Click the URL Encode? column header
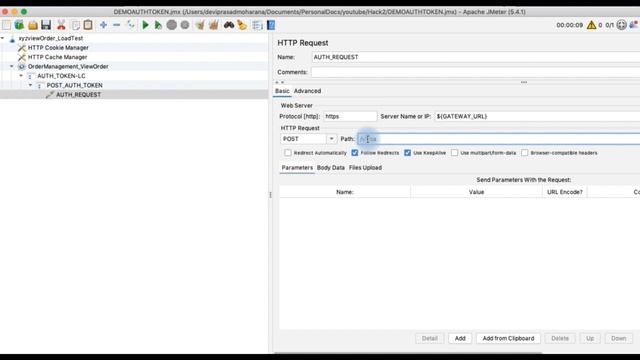Image resolution: width=640 pixels, height=360 pixels. click(564, 192)
